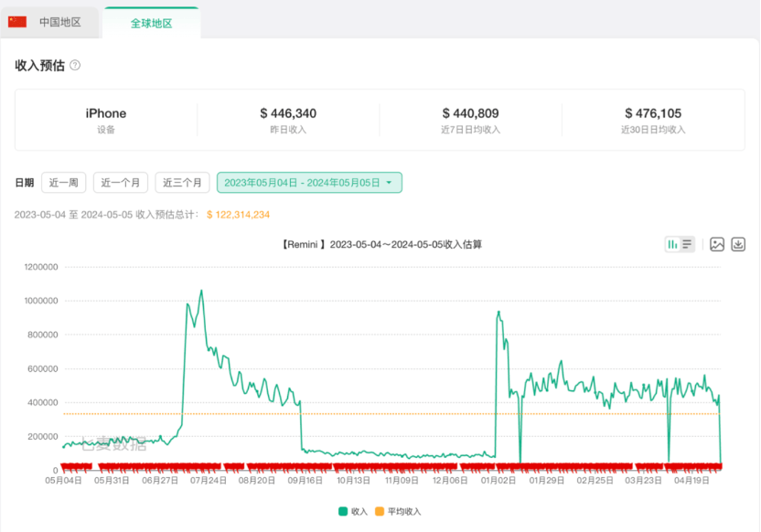Select the 中国地区 tab
This screenshot has width=761, height=532.
pyautogui.click(x=49, y=22)
